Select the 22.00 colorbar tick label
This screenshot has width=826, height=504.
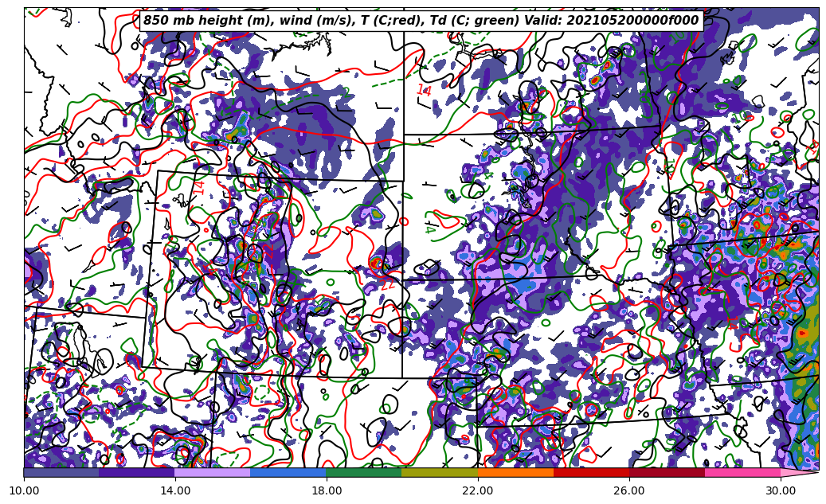coord(478,490)
